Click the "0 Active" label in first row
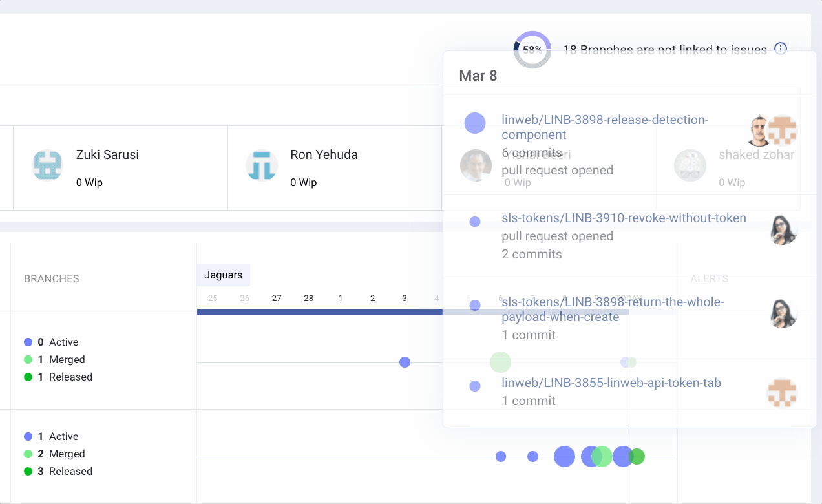Screen dimensions: 822x504 [58, 342]
